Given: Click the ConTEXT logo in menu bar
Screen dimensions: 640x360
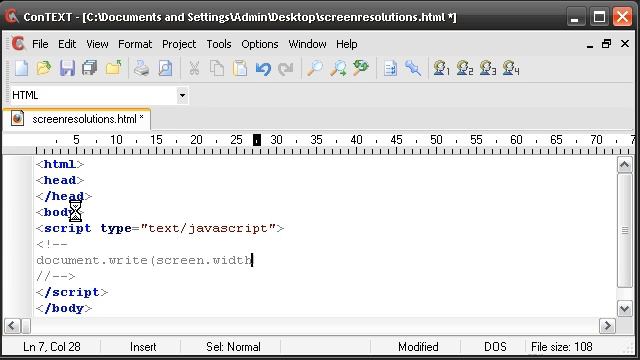Looking at the screenshot, I should coord(18,43).
